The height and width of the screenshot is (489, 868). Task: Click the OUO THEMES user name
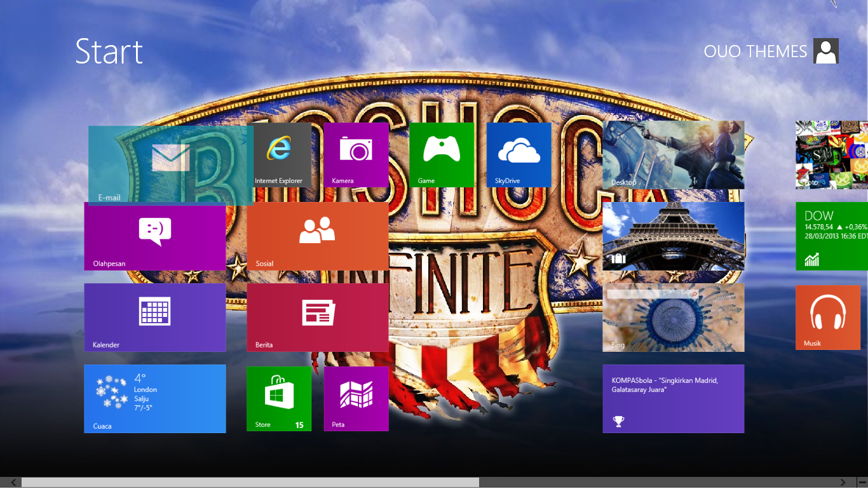(x=755, y=51)
